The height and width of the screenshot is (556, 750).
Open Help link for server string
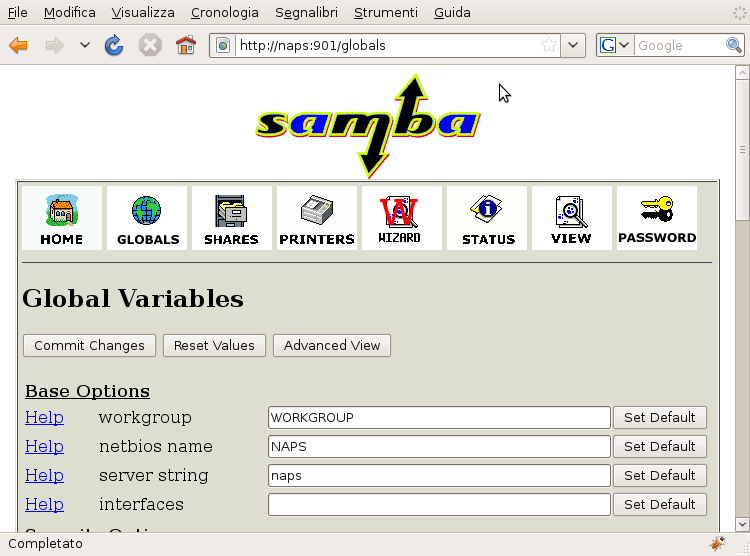pos(44,476)
